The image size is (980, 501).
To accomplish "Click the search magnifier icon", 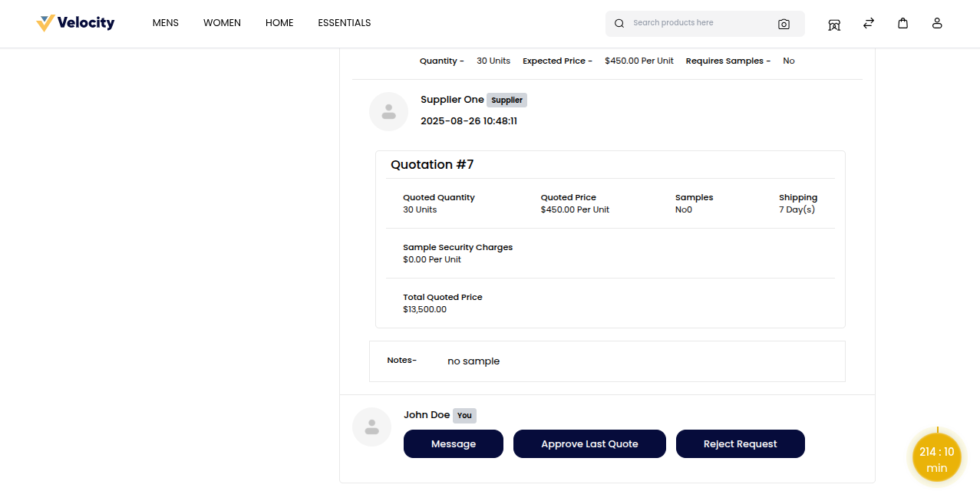I will [619, 24].
